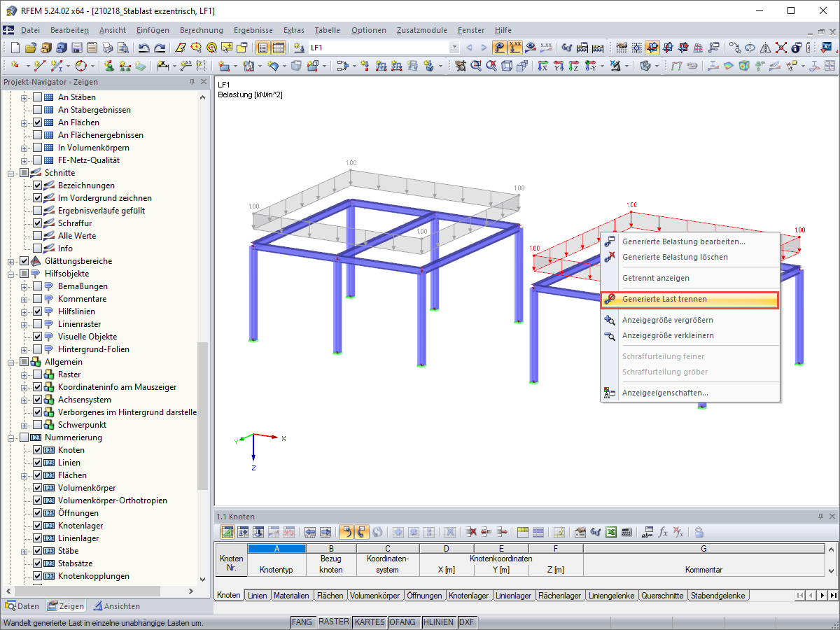Click the formula fx icon in table toolbar
Image resolution: width=840 pixels, height=630 pixels.
(663, 532)
